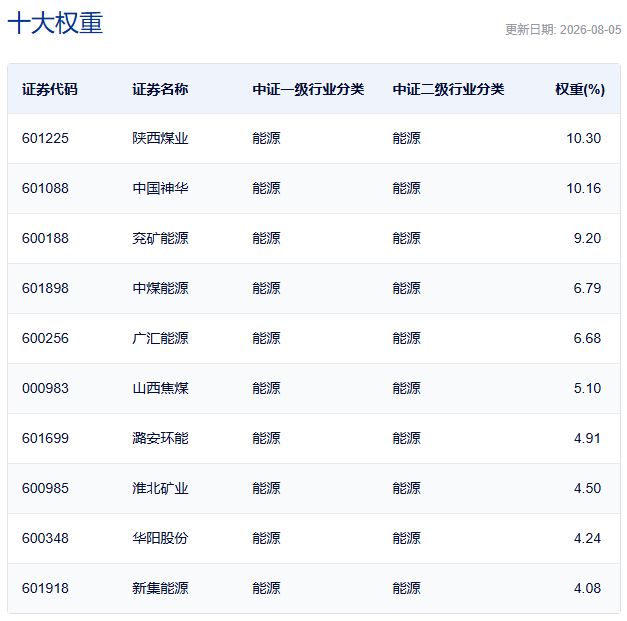The image size is (627, 621).
Task: Click the 中证一级行业分类 column header
Action: pos(308,89)
